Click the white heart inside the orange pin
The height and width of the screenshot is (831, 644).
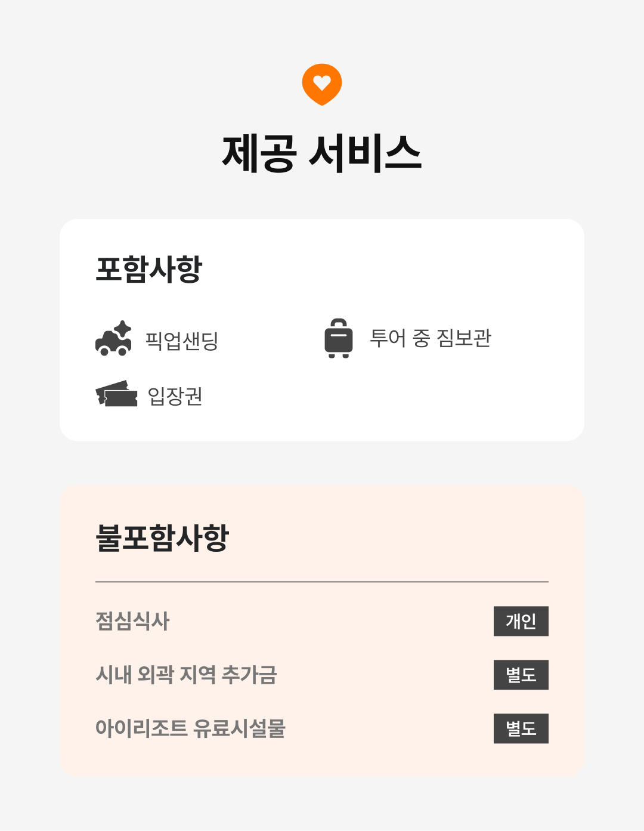point(322,82)
